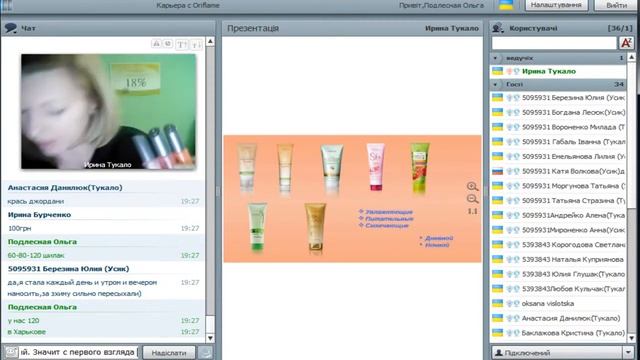Click the [36/1] user count label
The width and height of the screenshot is (640, 360).
pyautogui.click(x=620, y=28)
